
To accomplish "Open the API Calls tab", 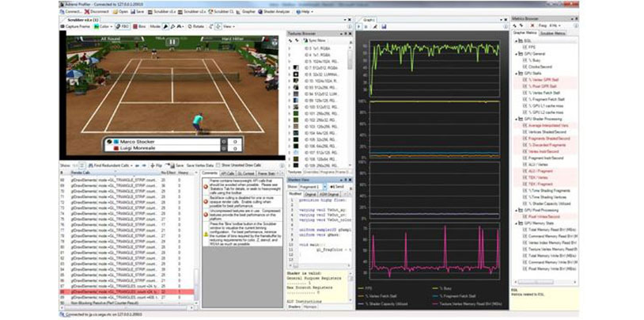I will 228,173.
